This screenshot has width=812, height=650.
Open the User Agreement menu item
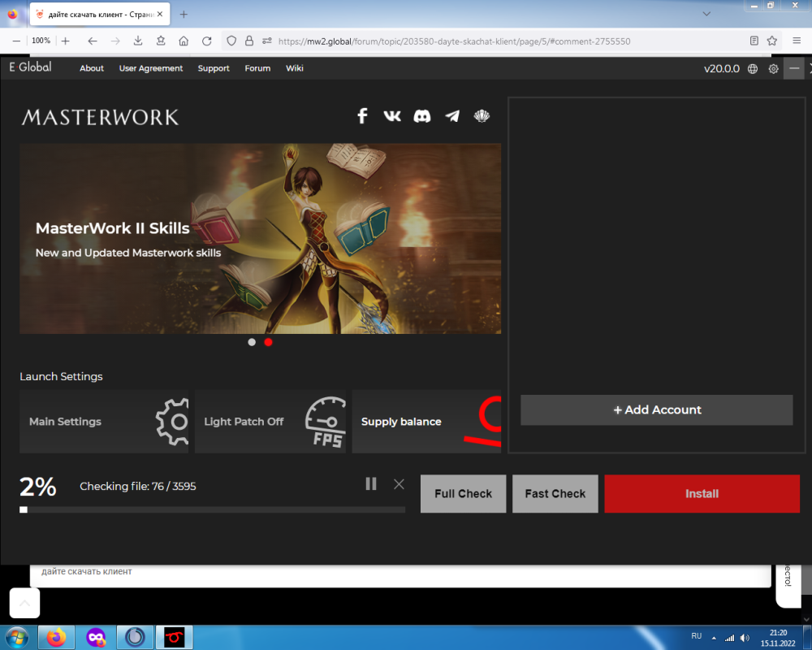pyautogui.click(x=151, y=68)
